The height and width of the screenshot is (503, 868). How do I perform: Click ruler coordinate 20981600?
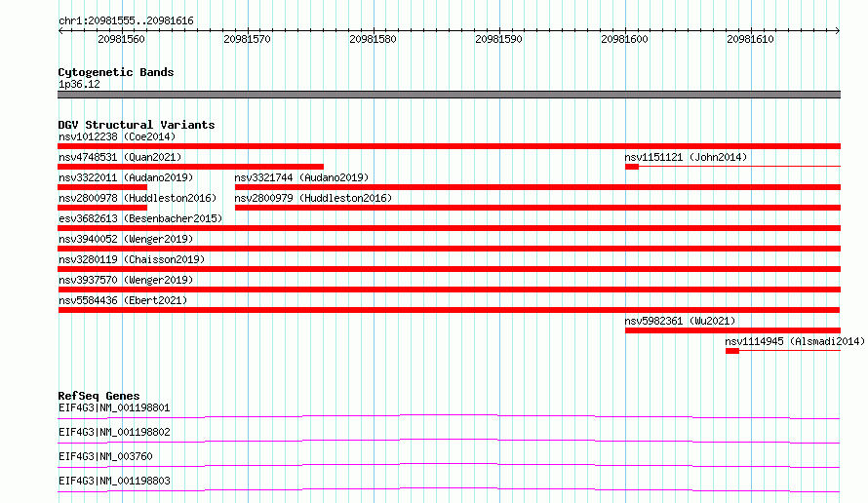click(624, 39)
